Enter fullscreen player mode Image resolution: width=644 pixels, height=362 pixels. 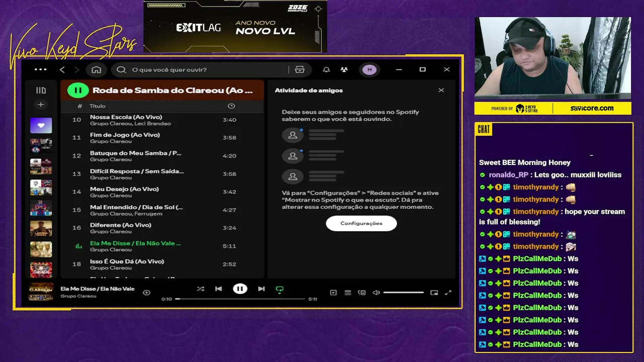(448, 293)
